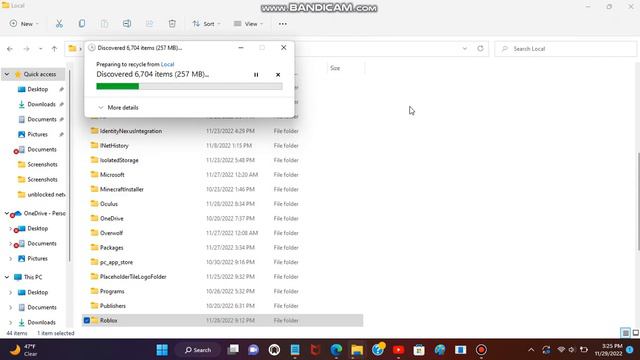
Task: Select the OneDrive folder in file list
Action: (x=112, y=218)
